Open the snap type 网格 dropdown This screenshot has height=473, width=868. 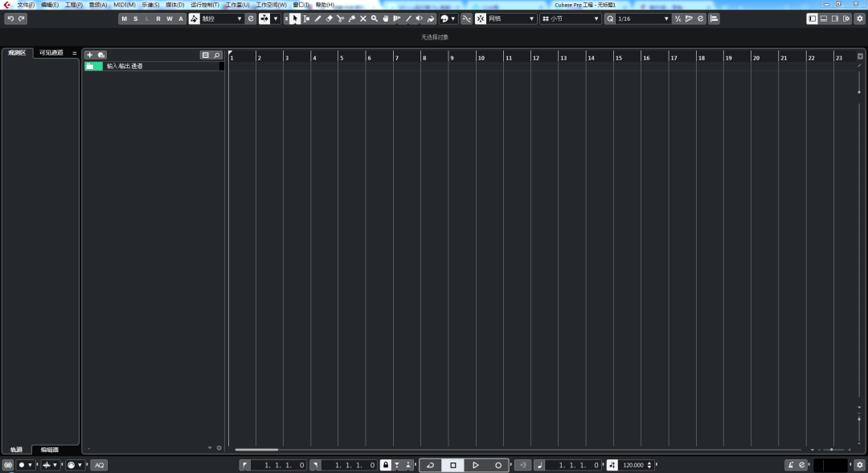(511, 18)
